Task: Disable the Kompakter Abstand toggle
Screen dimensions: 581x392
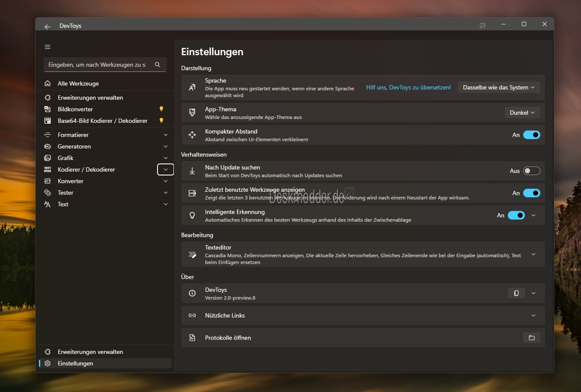Action: click(x=532, y=135)
